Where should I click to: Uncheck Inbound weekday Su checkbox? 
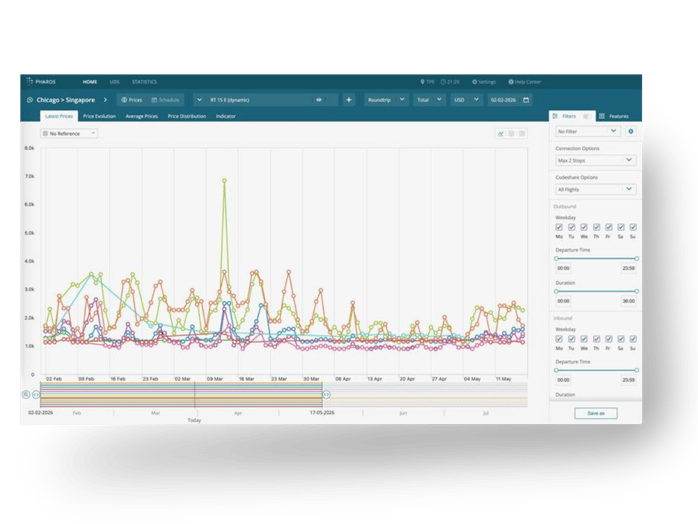coord(633,339)
